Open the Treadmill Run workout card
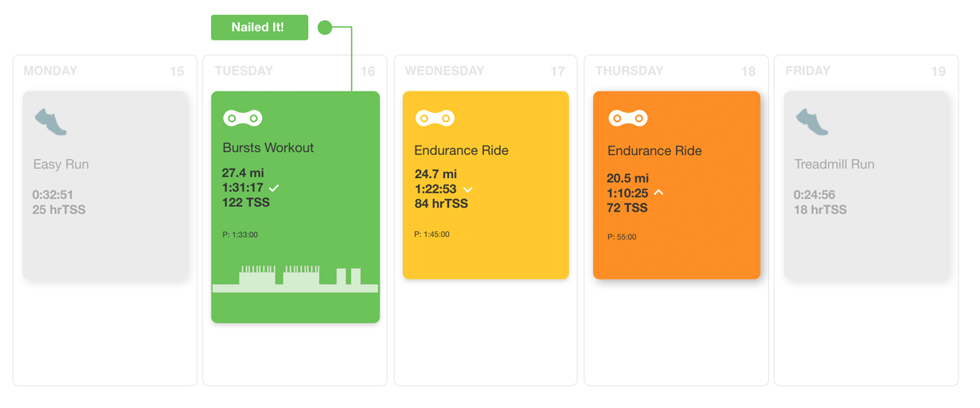The image size is (980, 408). point(866,185)
